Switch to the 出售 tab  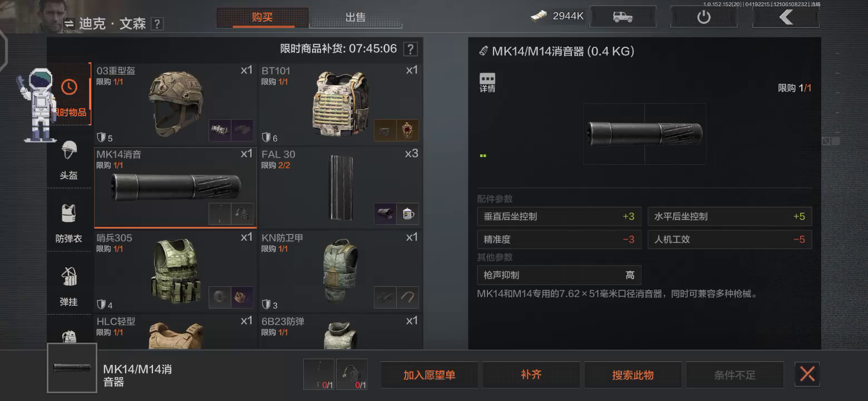(356, 17)
